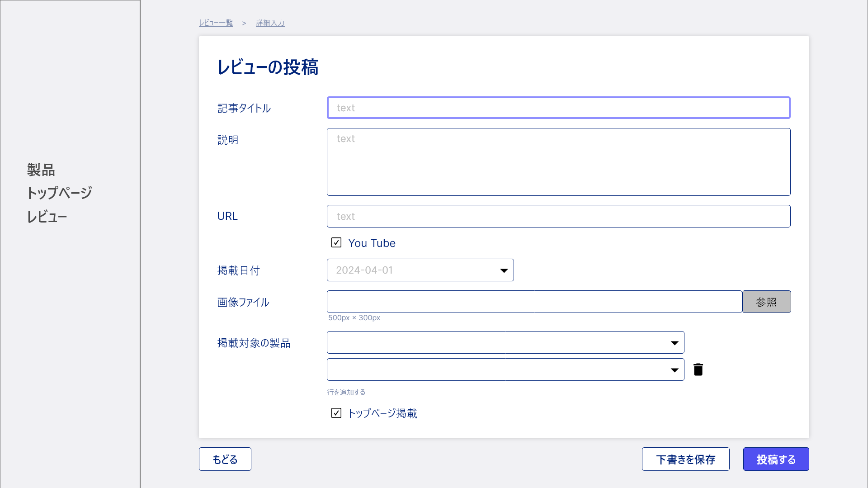Click the 参照 browse button
868x488 pixels.
(x=766, y=302)
